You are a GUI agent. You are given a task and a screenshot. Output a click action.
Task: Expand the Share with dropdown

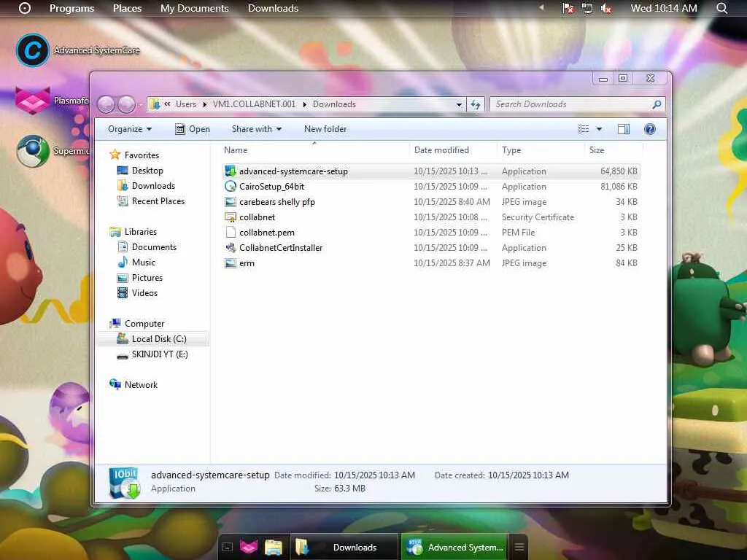257,129
